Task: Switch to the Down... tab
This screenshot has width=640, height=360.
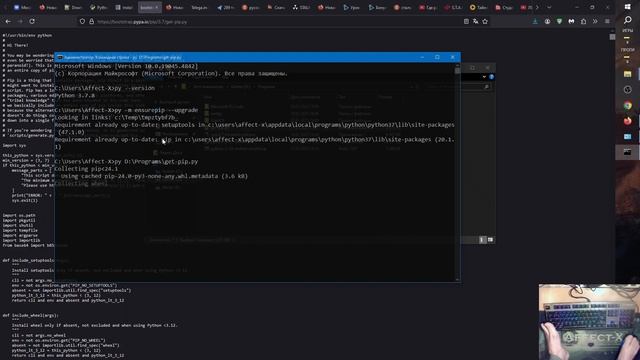Action: coord(73,7)
